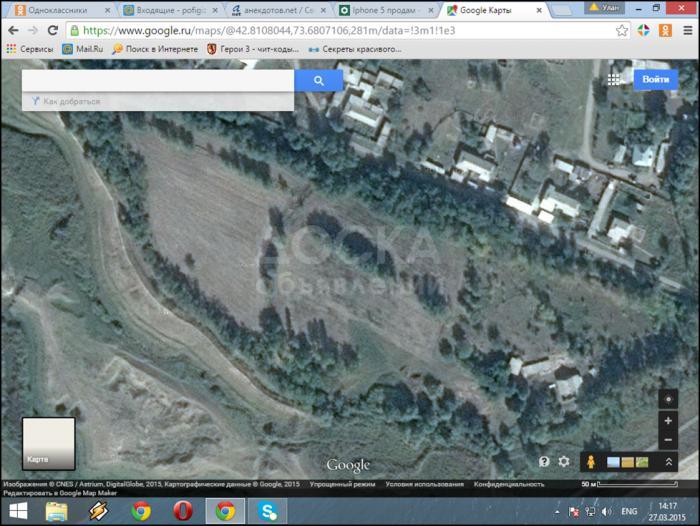Open the help question mark icon
Viewport: 700px width, 526px height.
coord(545,462)
